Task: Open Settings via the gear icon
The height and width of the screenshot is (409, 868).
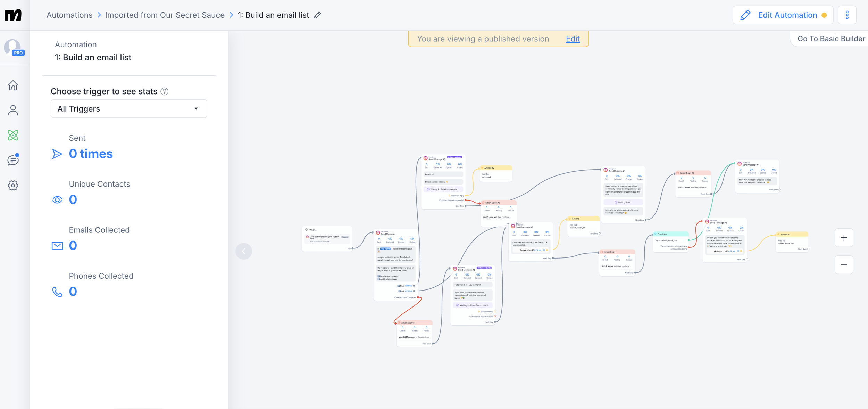Action: (13, 185)
